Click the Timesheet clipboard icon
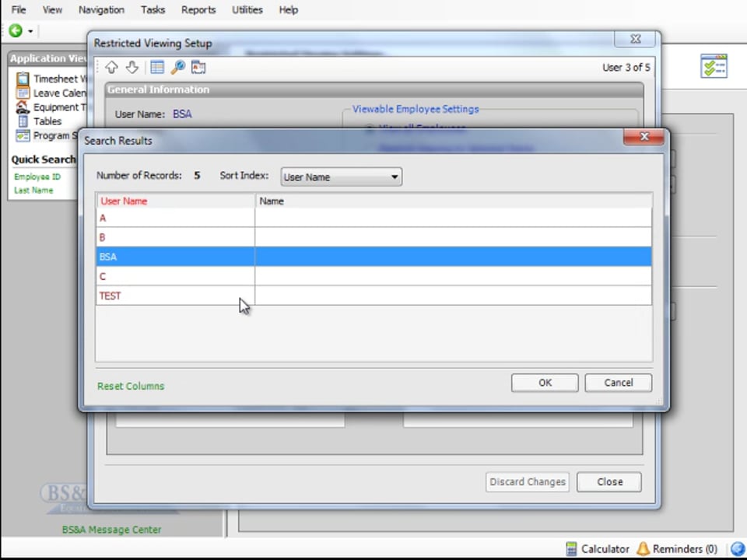This screenshot has width=747, height=560. (23, 79)
